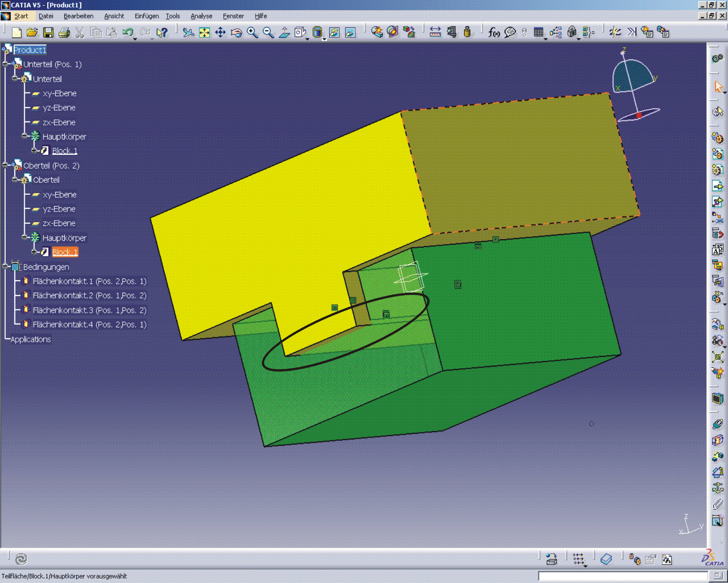The width and height of the screenshot is (728, 583).
Task: Select the Fix Together paperclip tool
Action: click(718, 504)
